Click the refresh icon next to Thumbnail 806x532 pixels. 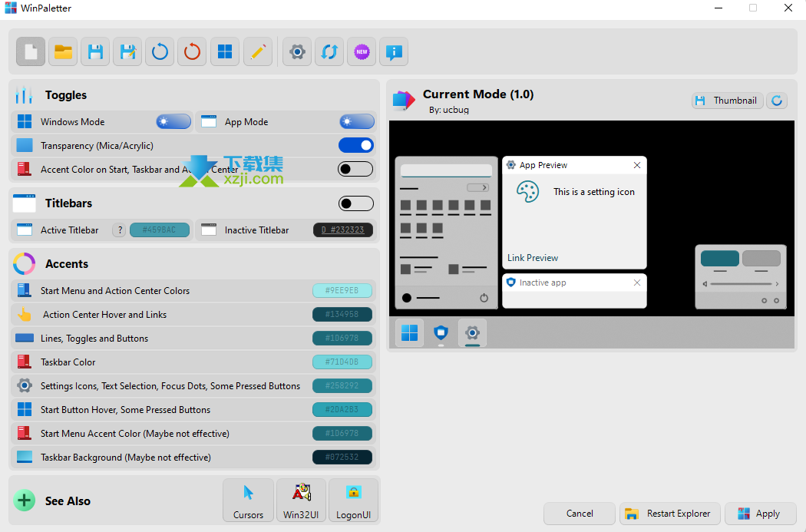click(777, 101)
